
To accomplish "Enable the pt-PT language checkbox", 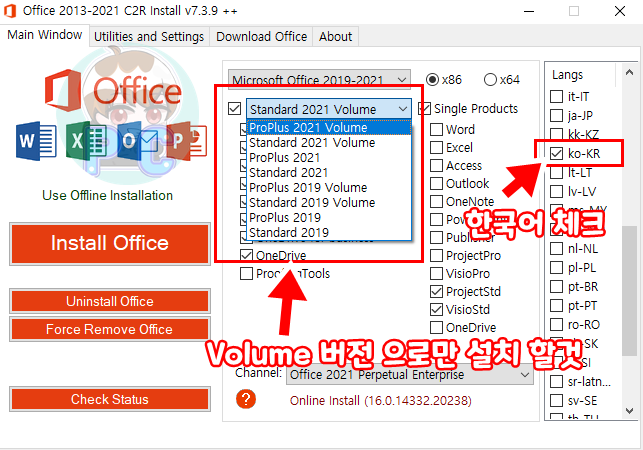I will coord(556,306).
